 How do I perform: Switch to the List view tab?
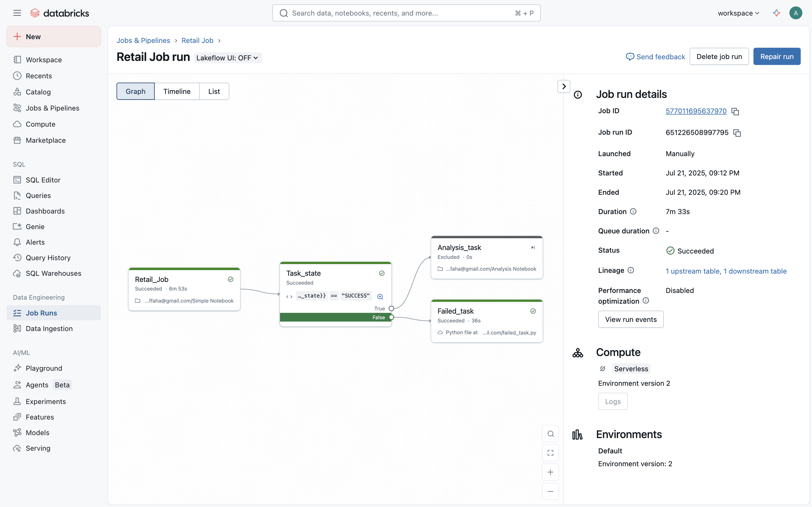tap(214, 91)
